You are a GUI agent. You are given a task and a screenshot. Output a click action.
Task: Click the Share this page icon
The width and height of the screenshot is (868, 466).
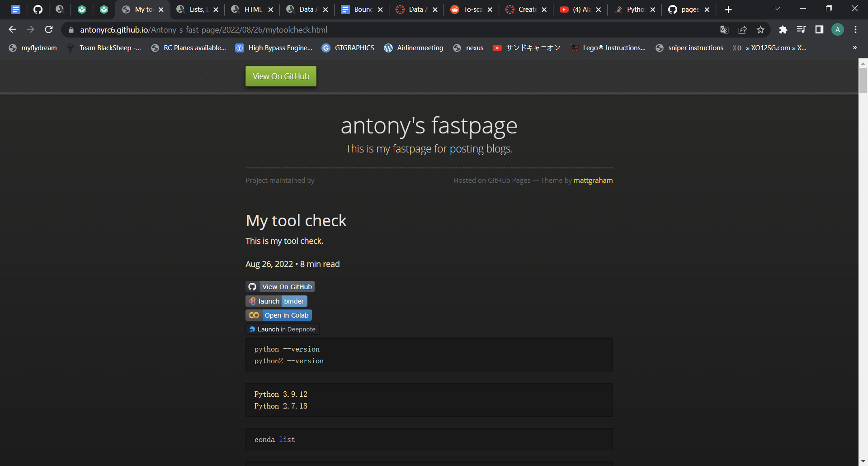(x=742, y=29)
